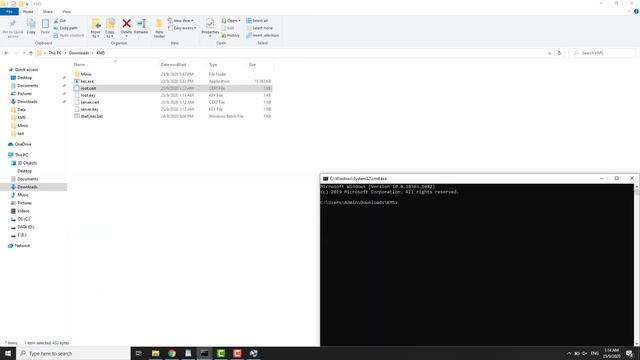Image resolution: width=640 pixels, height=360 pixels.
Task: Go up one folder with Up arrow
Action: (31, 53)
